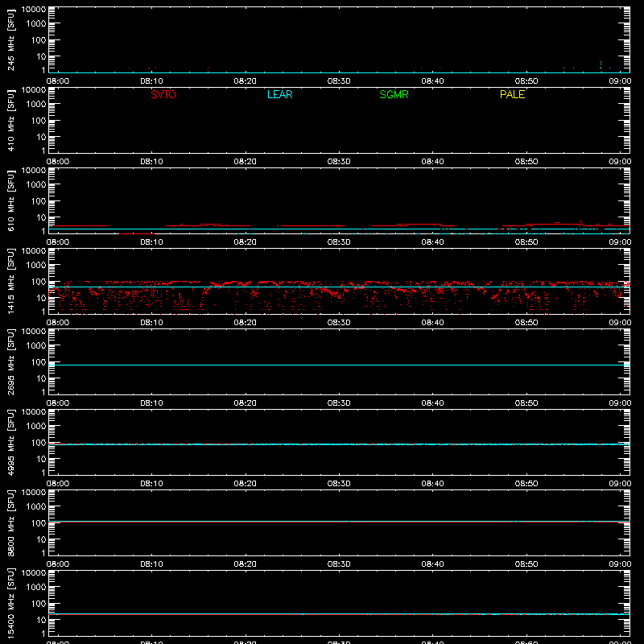Click the yellow PALE station label

click(x=512, y=94)
